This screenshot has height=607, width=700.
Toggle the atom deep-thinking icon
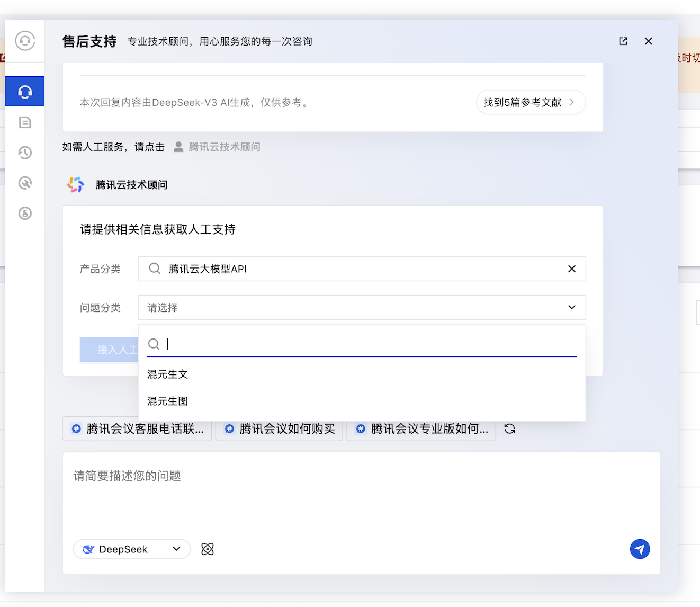coord(208,549)
